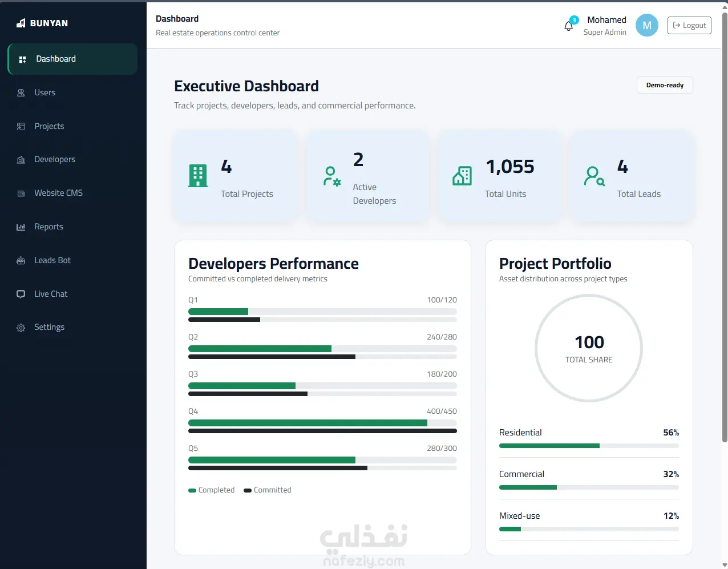
Task: Click the Mohamed avatar circle
Action: pyautogui.click(x=647, y=25)
